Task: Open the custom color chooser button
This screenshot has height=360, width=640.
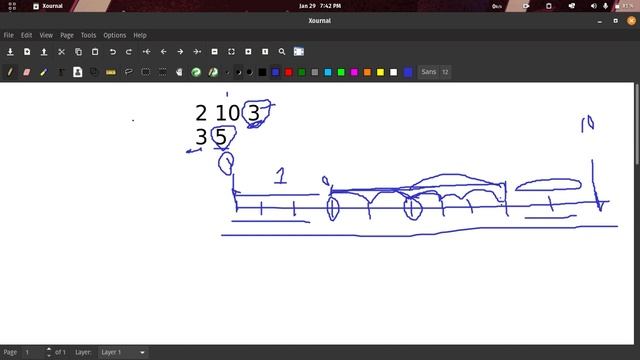Action: point(408,72)
